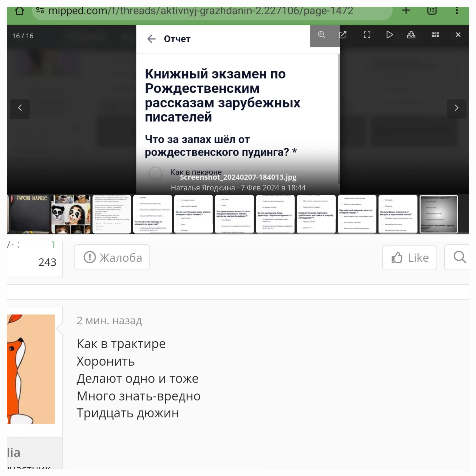Open thumbnail 'За что арестовали Лима'
The image size is (476, 476).
tap(276, 214)
